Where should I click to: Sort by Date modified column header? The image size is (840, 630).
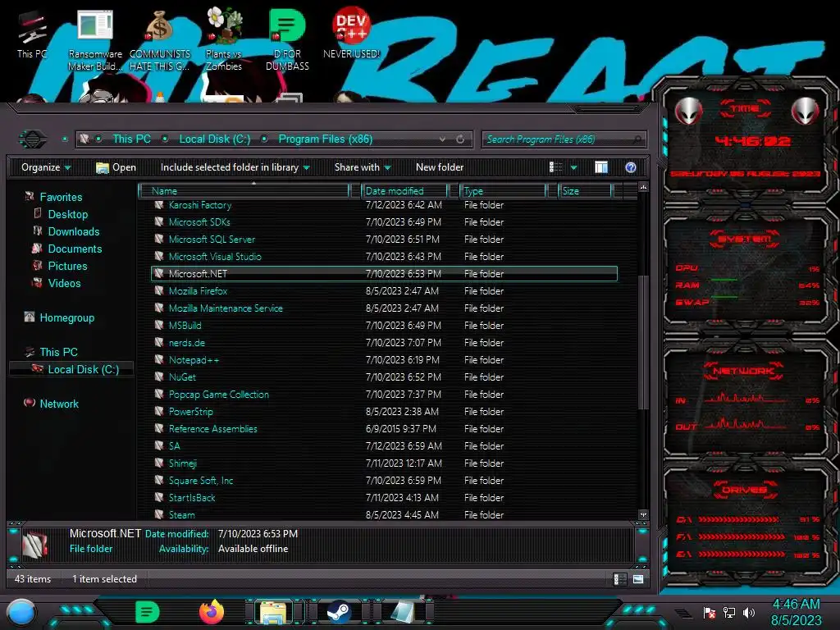pos(404,190)
